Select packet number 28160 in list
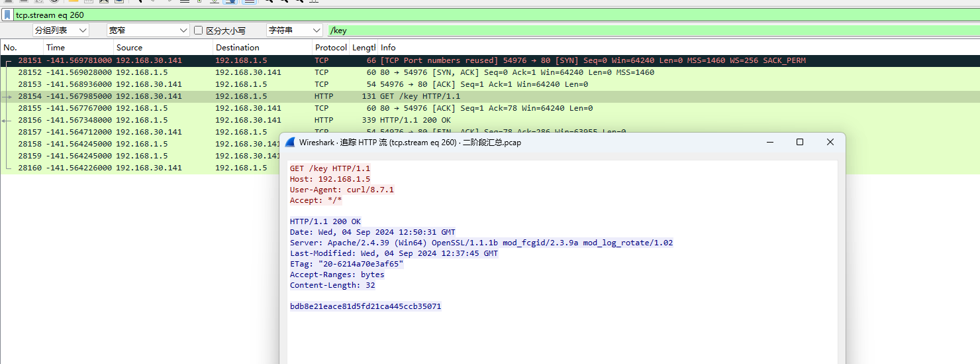This screenshot has height=364, width=980. (x=30, y=168)
